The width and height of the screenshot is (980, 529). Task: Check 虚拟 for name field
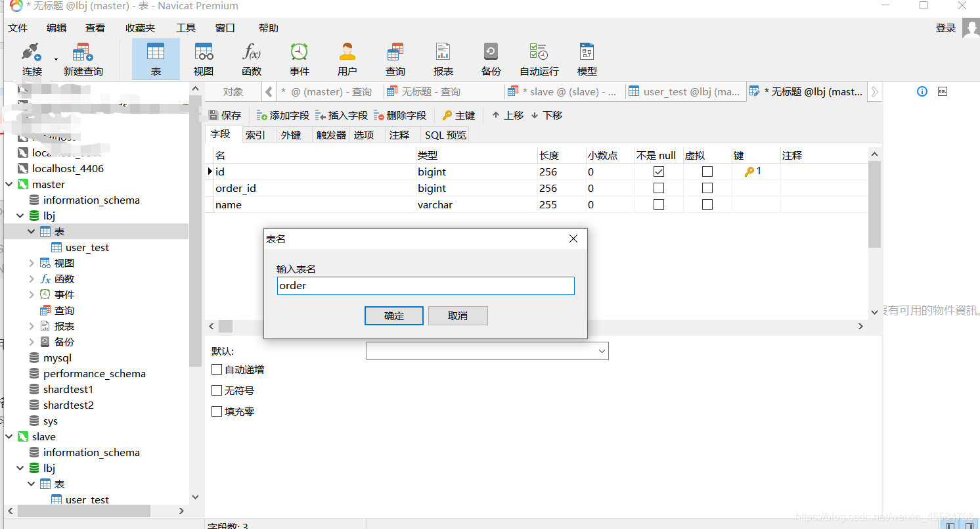(707, 204)
